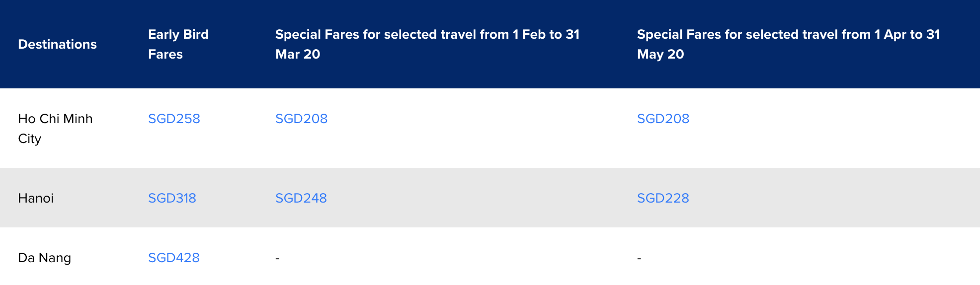
Task: Click the Early Bird Fares column header
Action: click(x=178, y=44)
